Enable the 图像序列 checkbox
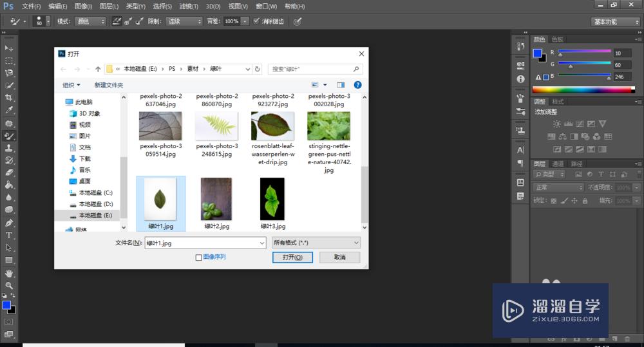 tap(199, 258)
